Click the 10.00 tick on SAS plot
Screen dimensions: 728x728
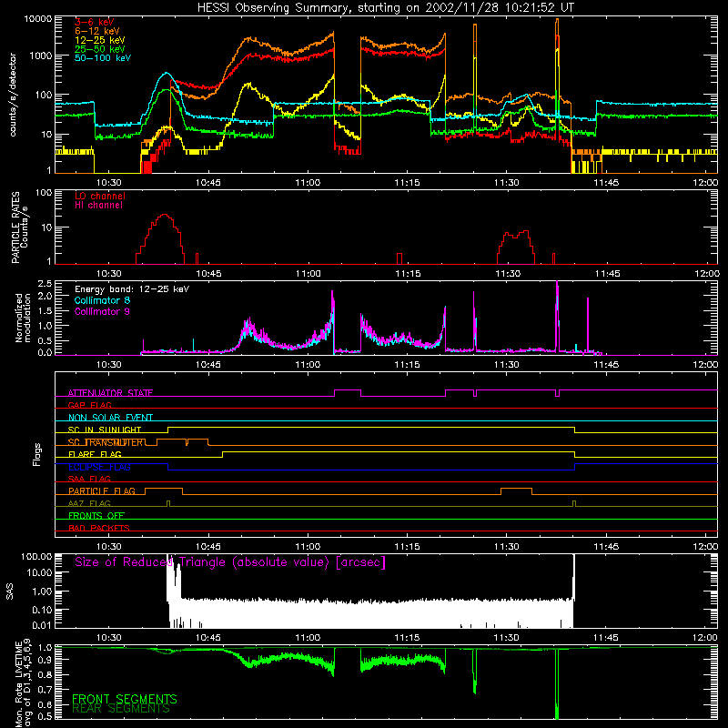(39, 572)
